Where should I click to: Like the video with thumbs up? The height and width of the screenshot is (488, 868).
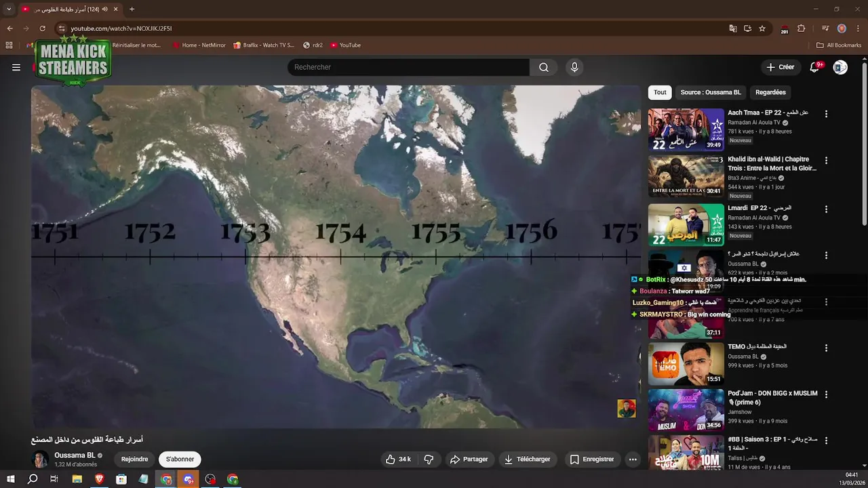tap(399, 459)
